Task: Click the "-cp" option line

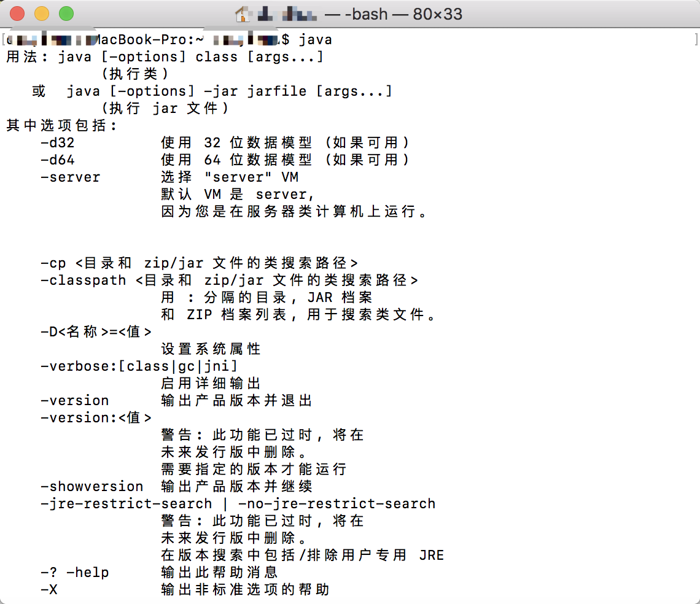Action: pyautogui.click(x=199, y=263)
